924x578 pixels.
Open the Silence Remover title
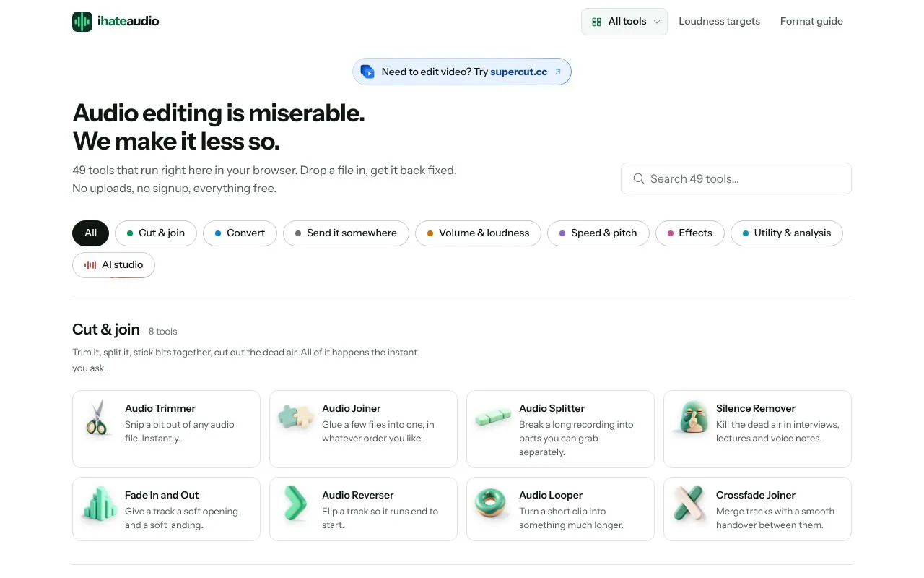click(756, 408)
